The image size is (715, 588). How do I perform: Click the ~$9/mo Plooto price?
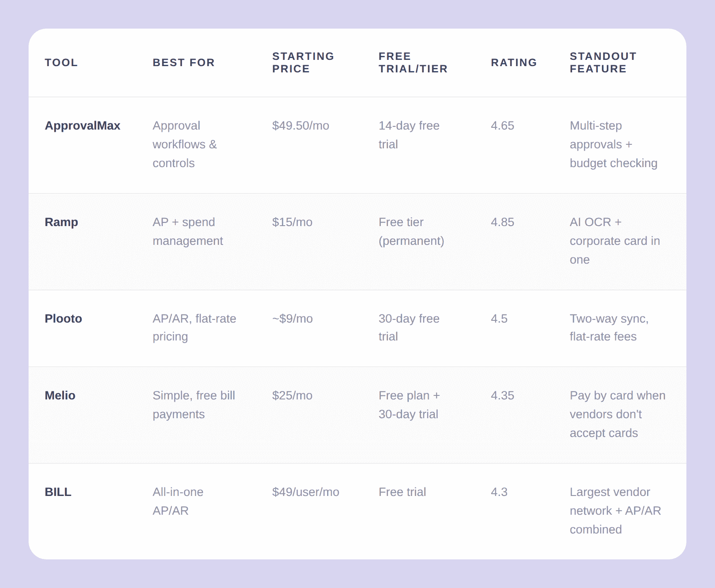(x=293, y=319)
